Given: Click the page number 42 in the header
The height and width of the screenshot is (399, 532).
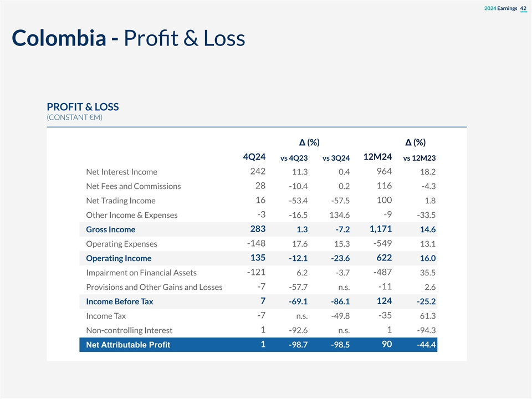Looking at the screenshot, I should 523,8.
